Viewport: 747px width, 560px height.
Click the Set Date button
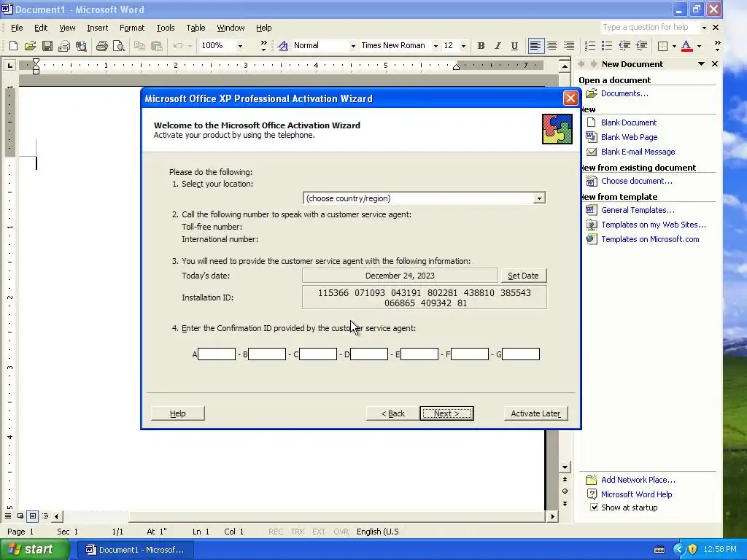pos(524,275)
